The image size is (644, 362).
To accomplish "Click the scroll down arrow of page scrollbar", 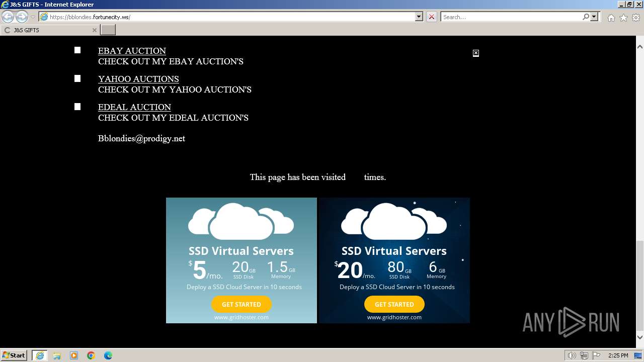I will [640, 337].
